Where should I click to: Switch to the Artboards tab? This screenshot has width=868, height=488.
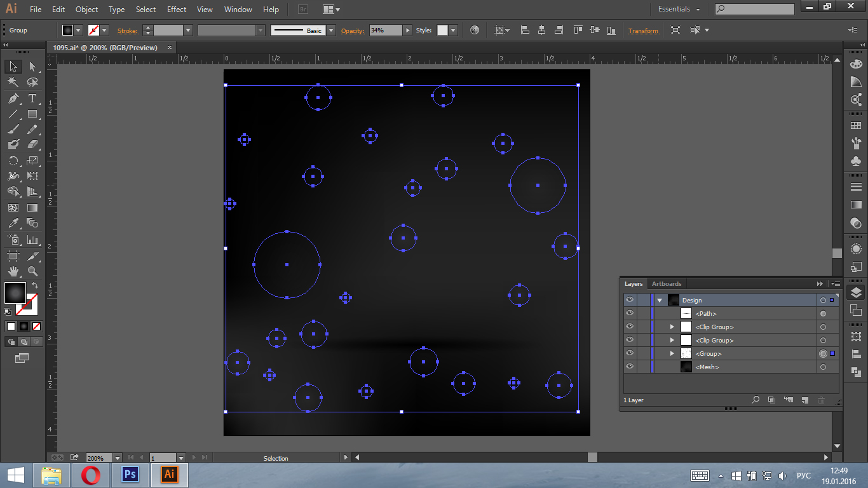tap(667, 284)
